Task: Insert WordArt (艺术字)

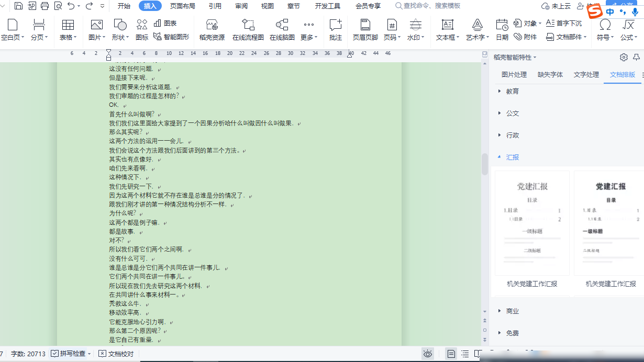Action: coord(478,29)
